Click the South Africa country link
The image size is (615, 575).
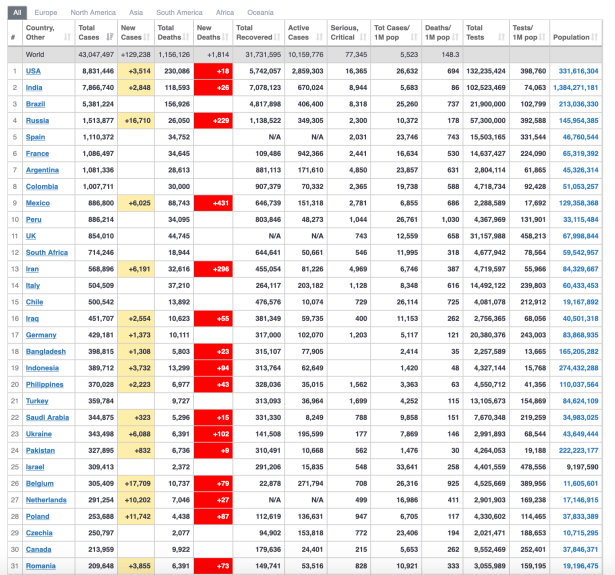(x=46, y=252)
